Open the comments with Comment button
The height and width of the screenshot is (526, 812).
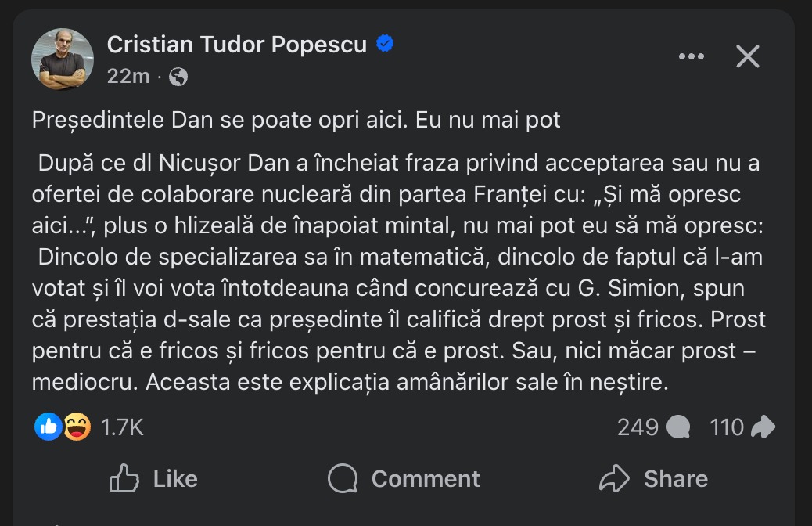(402, 478)
